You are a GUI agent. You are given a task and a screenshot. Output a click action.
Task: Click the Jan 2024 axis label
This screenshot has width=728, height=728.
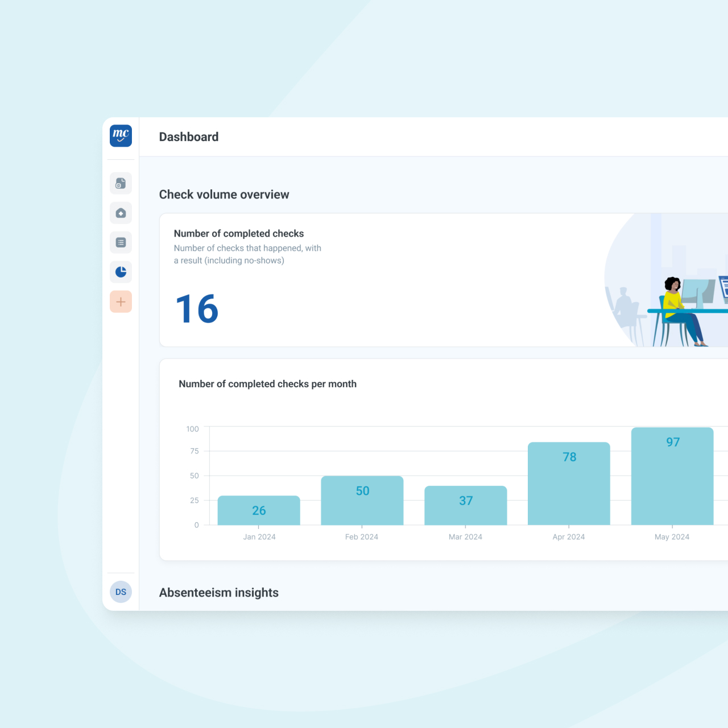259,537
